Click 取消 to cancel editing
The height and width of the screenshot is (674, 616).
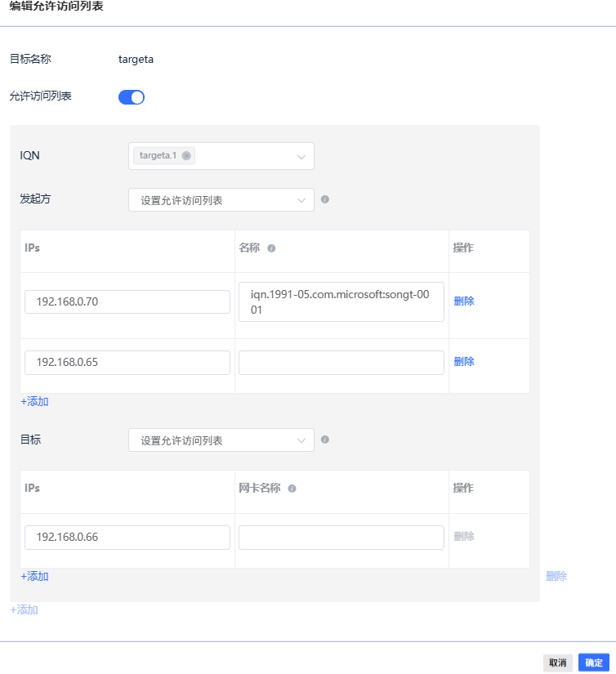(x=558, y=663)
